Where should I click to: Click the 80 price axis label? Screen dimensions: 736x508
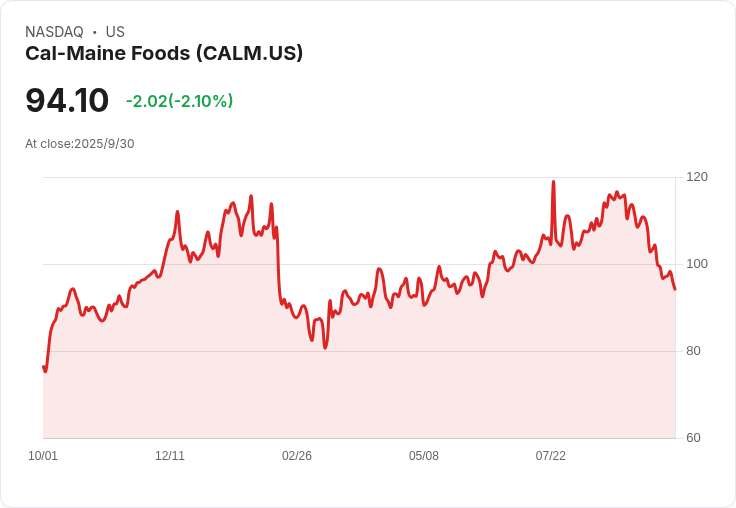(x=693, y=351)
